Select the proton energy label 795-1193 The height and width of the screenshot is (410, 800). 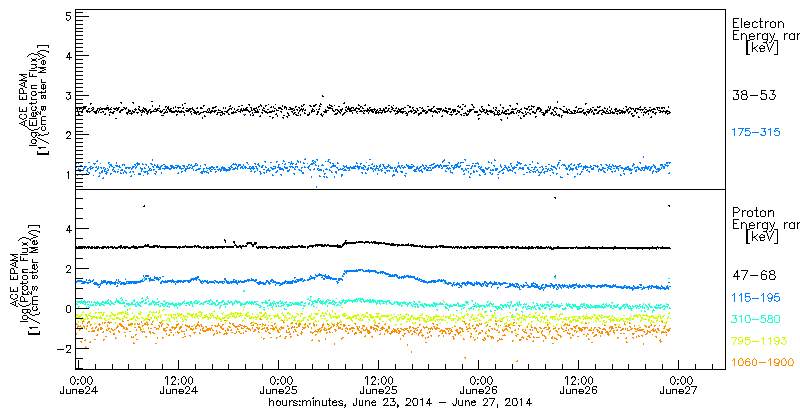[759, 341]
